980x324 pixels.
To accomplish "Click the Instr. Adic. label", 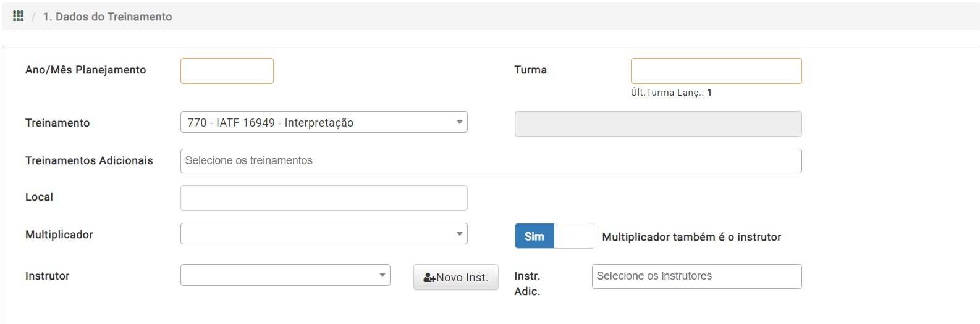I will pos(527,284).
